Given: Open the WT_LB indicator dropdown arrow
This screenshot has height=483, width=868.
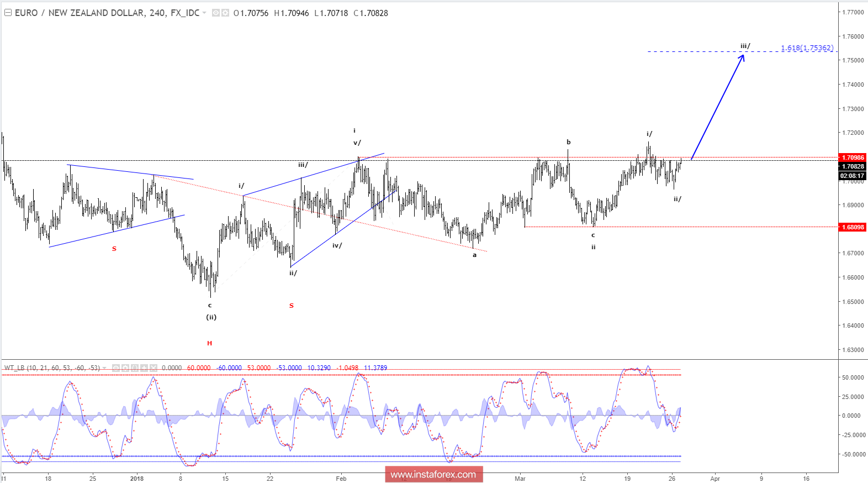Looking at the screenshot, I should (x=105, y=368).
